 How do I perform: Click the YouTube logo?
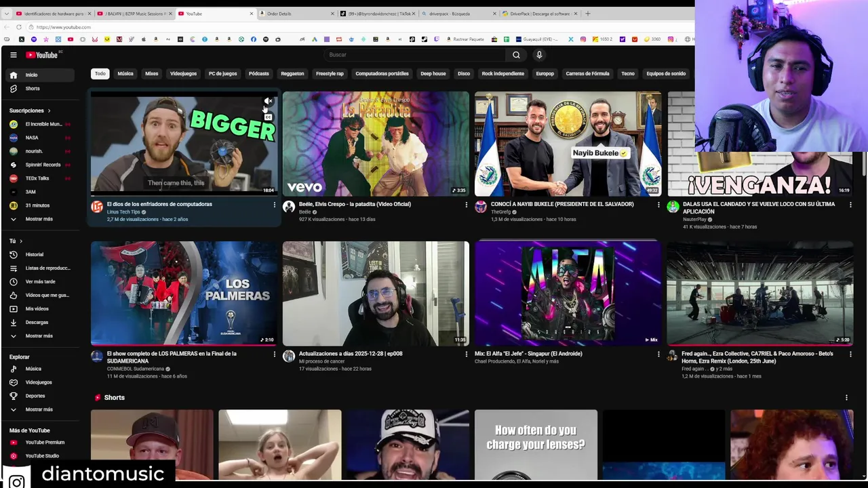pyautogui.click(x=42, y=55)
